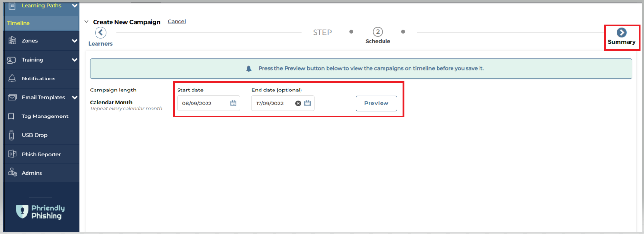The width and height of the screenshot is (644, 234).
Task: Open End date calendar picker icon
Action: point(308,103)
